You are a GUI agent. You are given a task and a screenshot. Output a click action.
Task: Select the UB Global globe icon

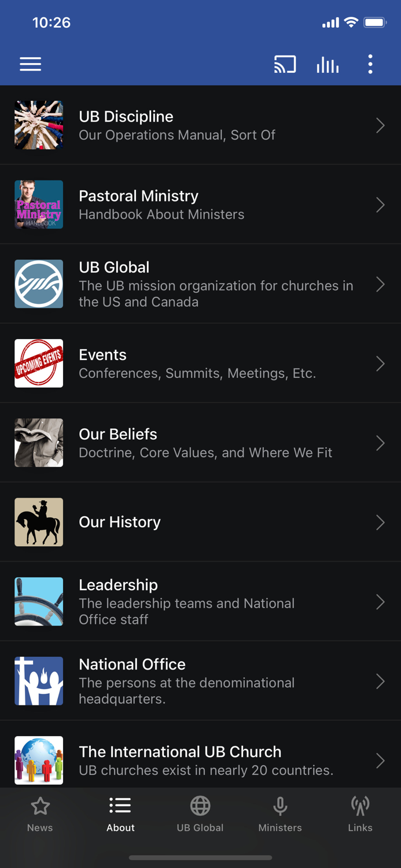[200, 804]
